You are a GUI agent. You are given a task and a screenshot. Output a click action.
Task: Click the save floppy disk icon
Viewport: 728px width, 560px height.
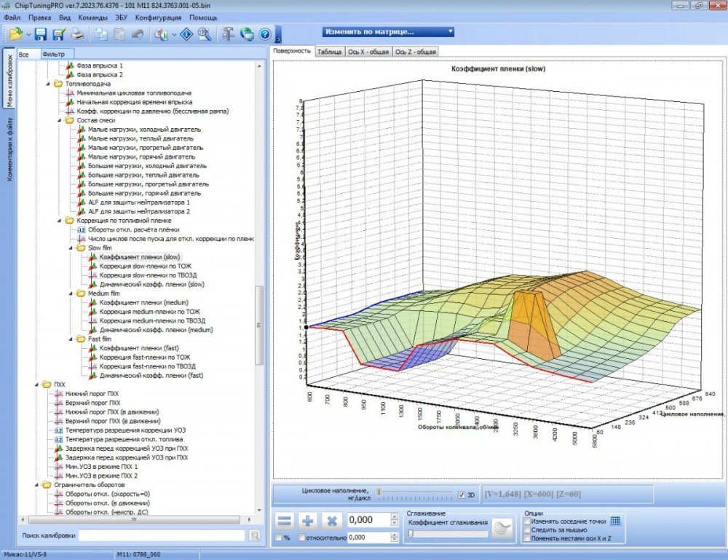(x=40, y=33)
